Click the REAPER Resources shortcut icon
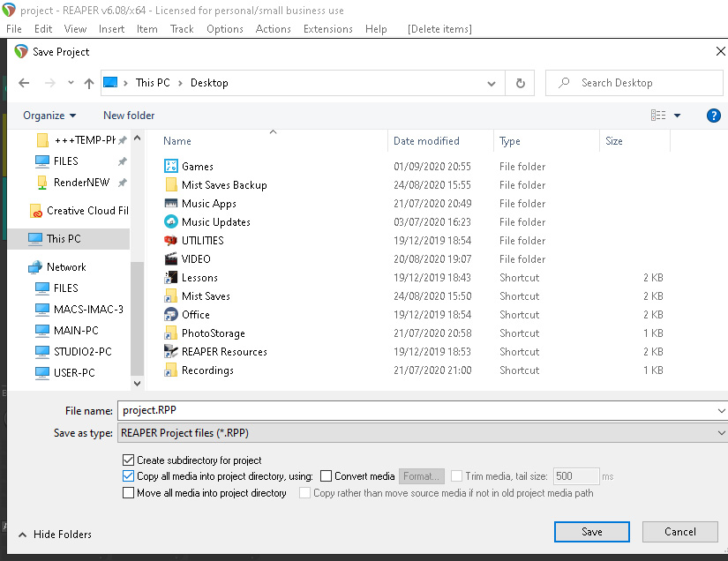728x561 pixels. point(171,352)
